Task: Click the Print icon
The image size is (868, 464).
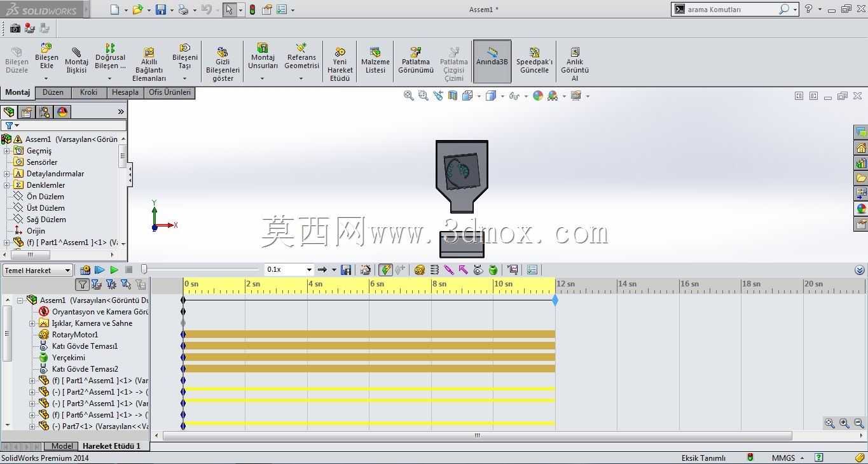Action: coord(183,10)
